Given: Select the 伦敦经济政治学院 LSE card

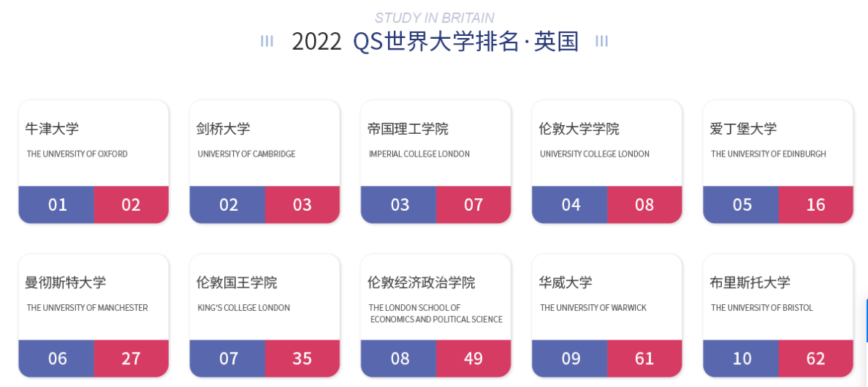Looking at the screenshot, I should tap(435, 316).
